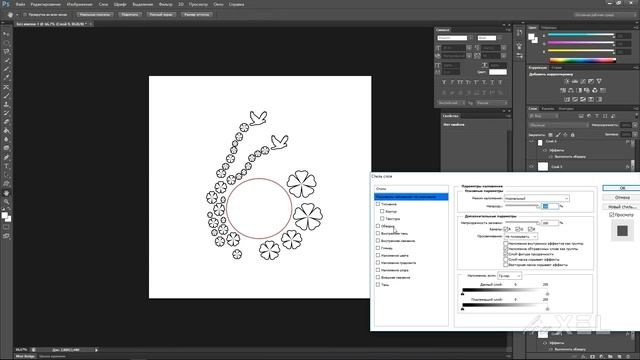
Task: Select the Clone Stamp tool
Action: 6,104
